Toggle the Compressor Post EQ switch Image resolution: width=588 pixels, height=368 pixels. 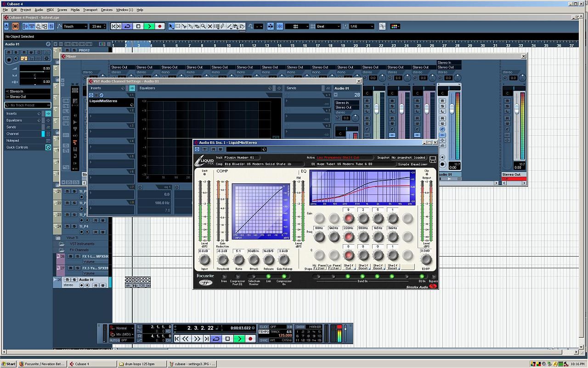tap(237, 276)
